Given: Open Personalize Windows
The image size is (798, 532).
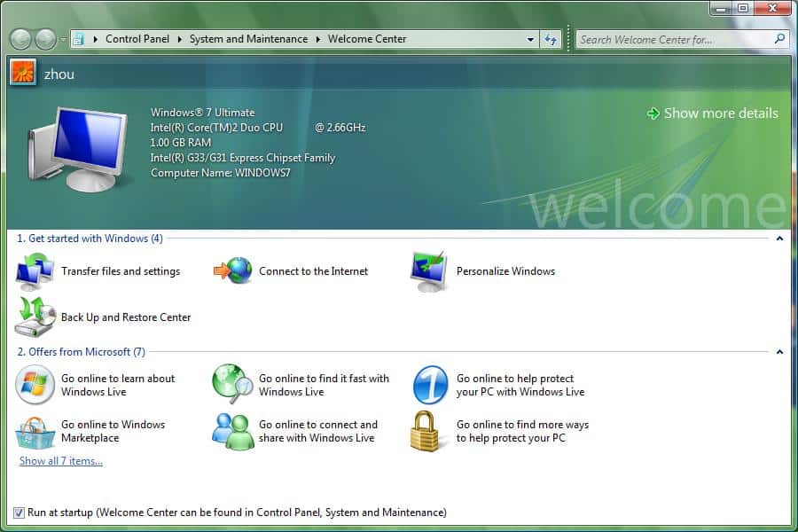Looking at the screenshot, I should tap(506, 271).
